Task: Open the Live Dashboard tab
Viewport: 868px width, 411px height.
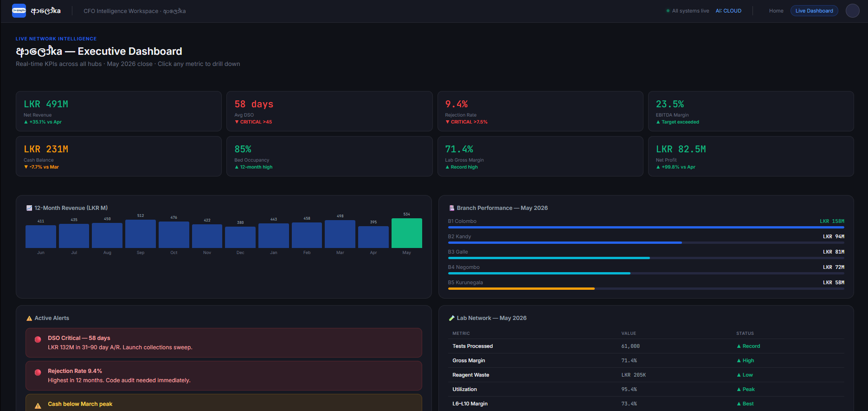Action: click(x=814, y=11)
